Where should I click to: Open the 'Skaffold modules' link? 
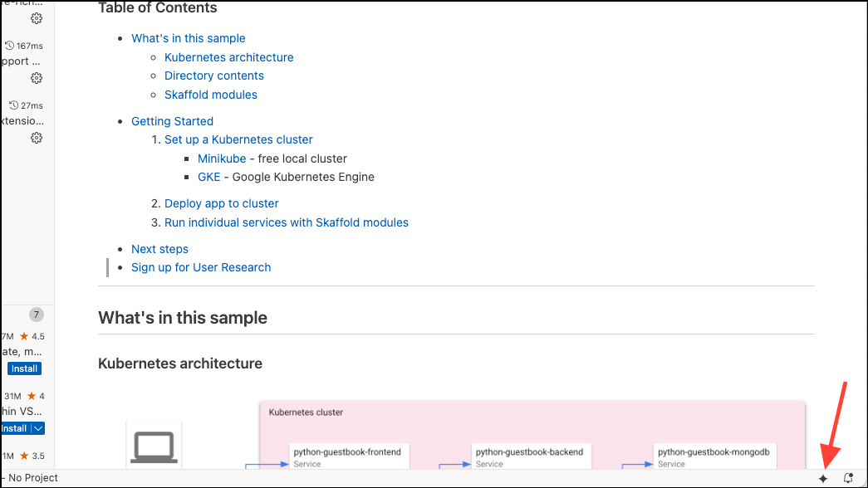(210, 95)
